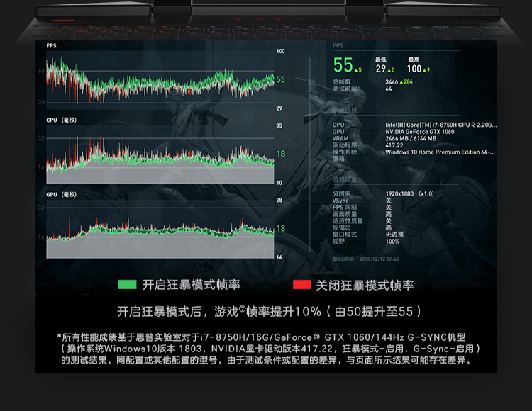Image resolution: width=532 pixels, height=411 pixels.
Task: Click the 屏幕 label in system info
Action: pos(338,159)
